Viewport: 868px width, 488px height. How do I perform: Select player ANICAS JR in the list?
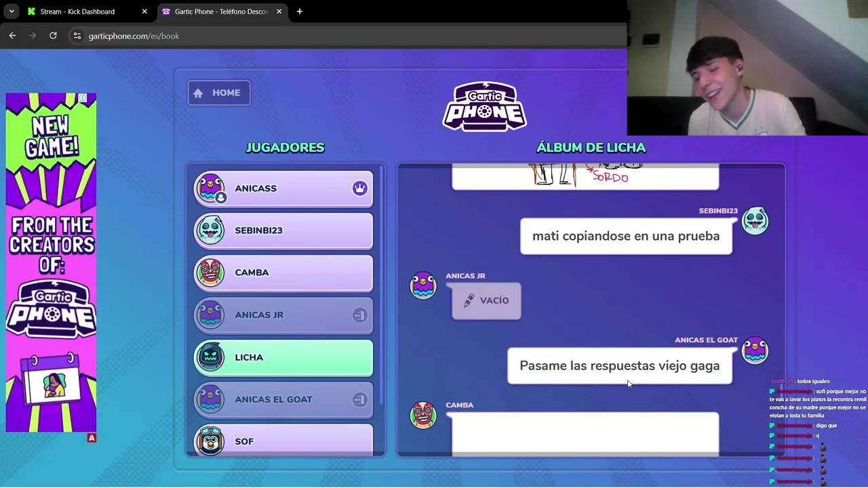(283, 315)
